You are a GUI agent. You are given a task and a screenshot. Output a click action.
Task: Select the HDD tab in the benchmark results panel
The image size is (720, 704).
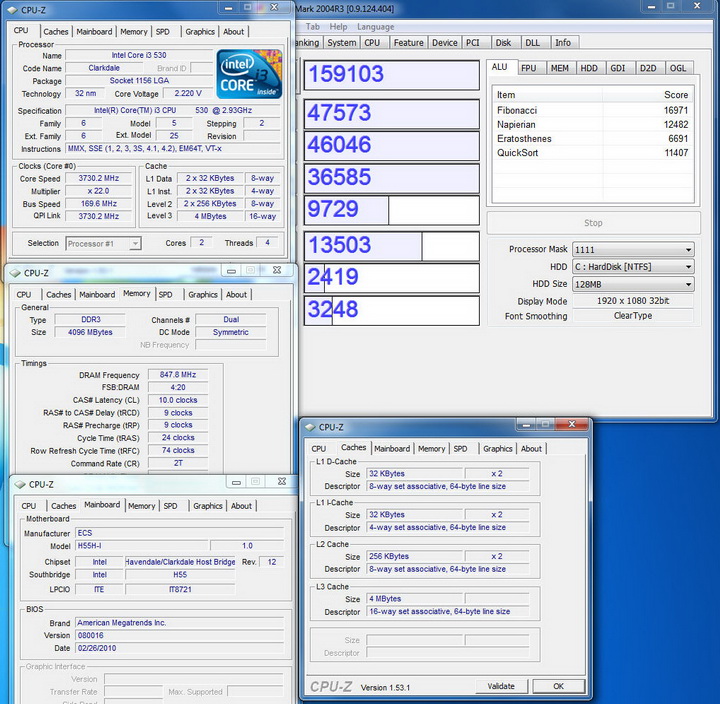[x=589, y=68]
